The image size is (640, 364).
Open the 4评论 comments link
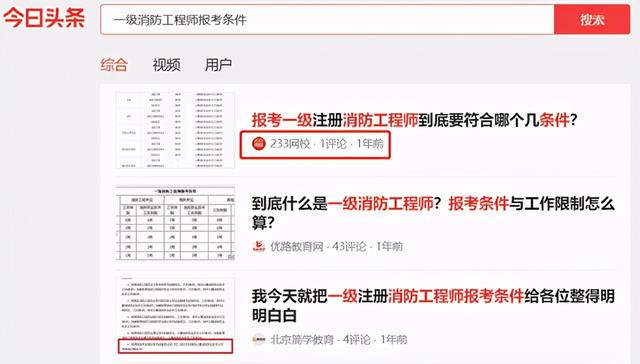(357, 339)
